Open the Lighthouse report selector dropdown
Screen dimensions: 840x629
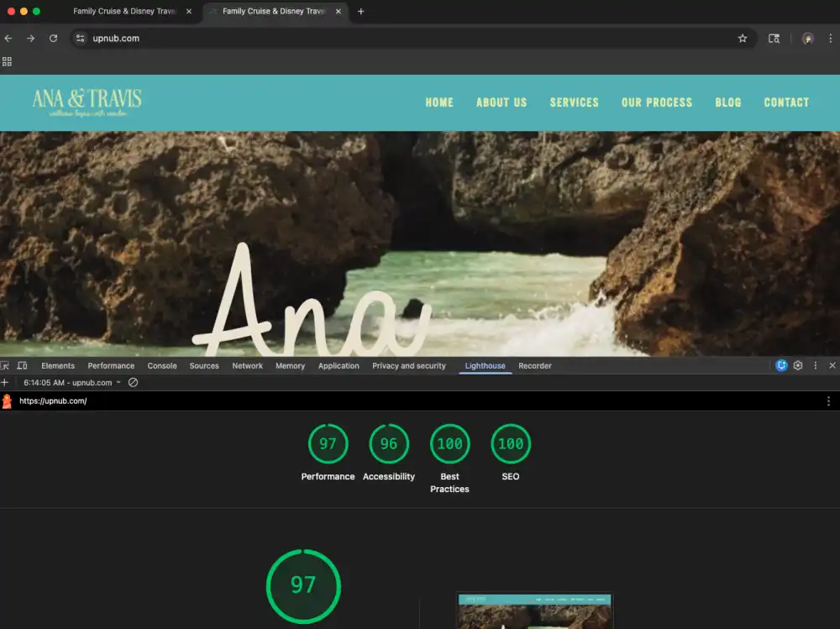(x=72, y=383)
